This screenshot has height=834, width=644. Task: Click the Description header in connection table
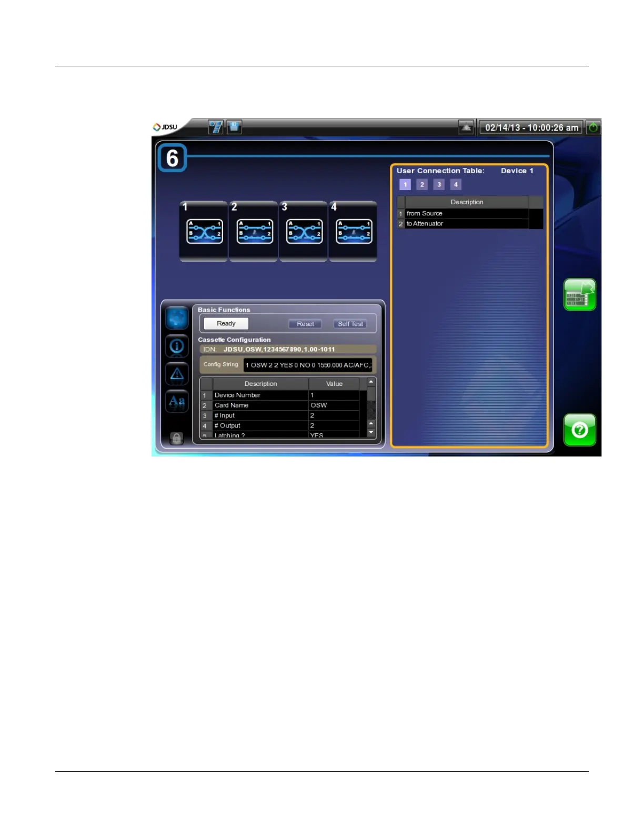467,202
